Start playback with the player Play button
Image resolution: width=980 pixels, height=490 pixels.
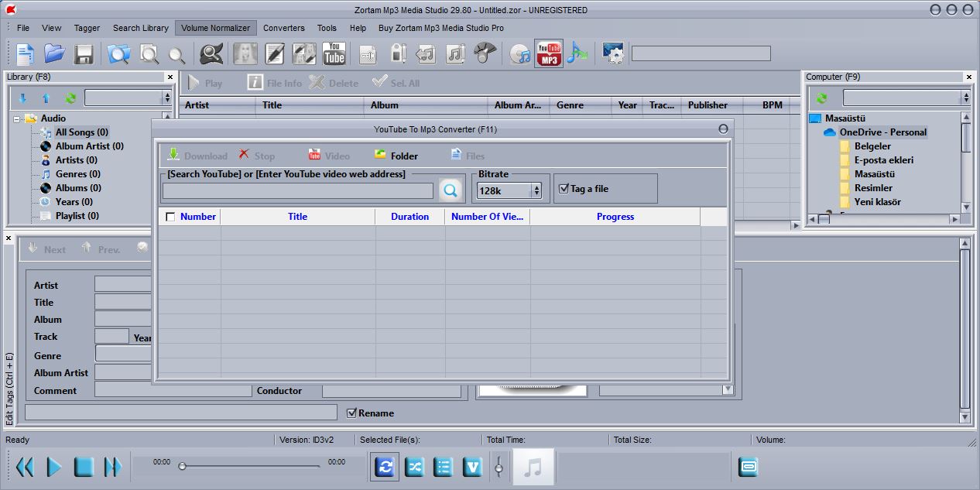[54, 467]
